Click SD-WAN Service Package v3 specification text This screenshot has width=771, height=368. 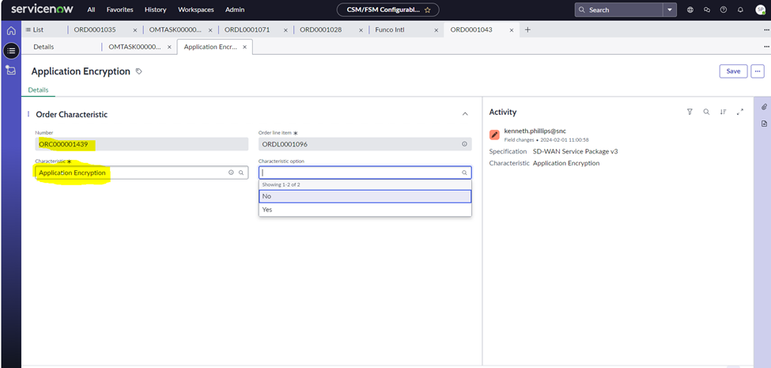(575, 152)
